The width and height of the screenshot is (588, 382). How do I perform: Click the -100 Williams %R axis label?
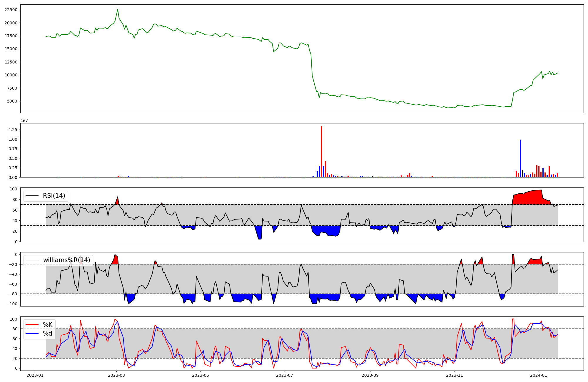[x=12, y=304]
